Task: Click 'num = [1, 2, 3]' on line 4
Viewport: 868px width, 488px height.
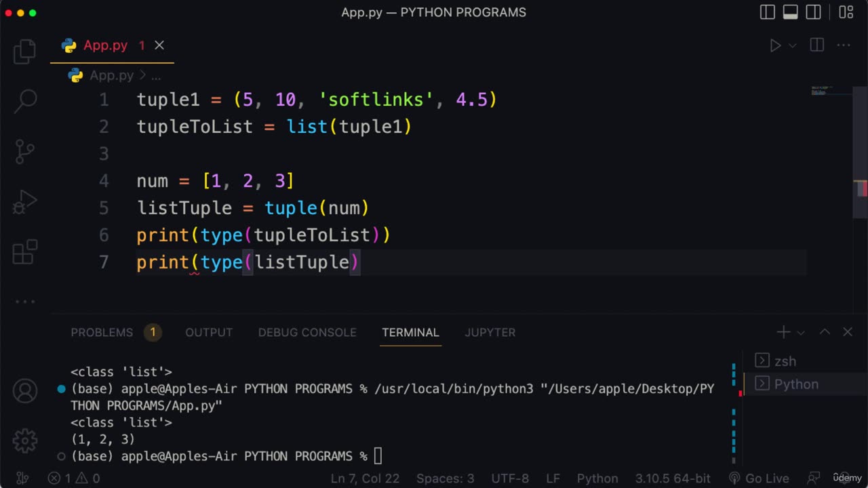Action: tap(216, 181)
